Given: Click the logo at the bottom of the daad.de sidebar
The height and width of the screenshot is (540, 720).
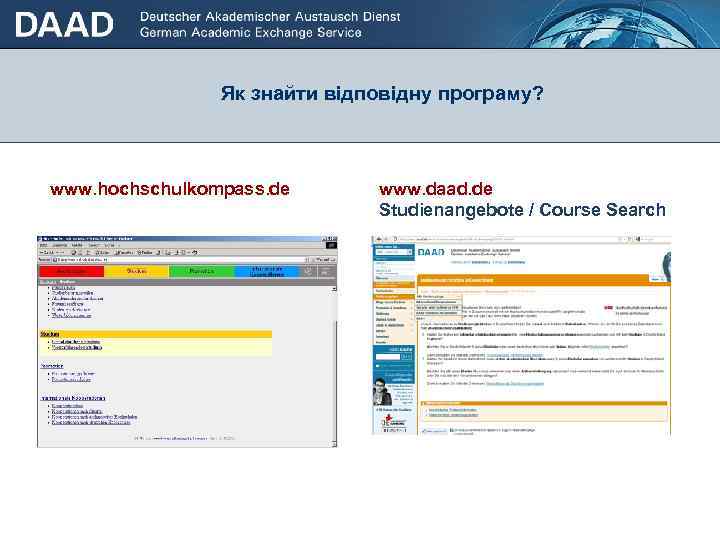Looking at the screenshot, I should tap(394, 422).
